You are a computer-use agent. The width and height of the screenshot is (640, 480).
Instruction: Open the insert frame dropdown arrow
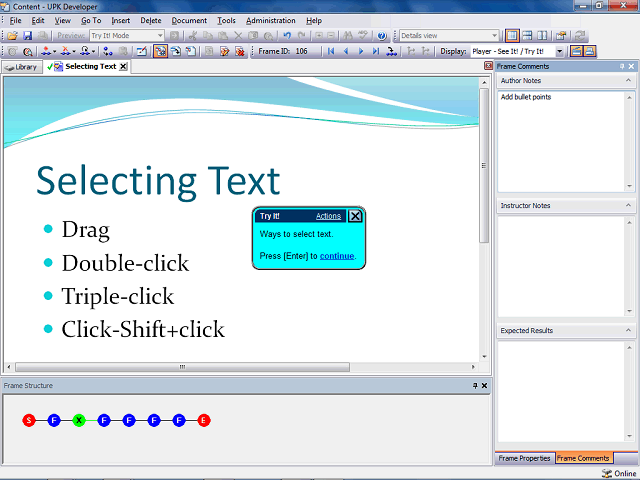point(55,51)
